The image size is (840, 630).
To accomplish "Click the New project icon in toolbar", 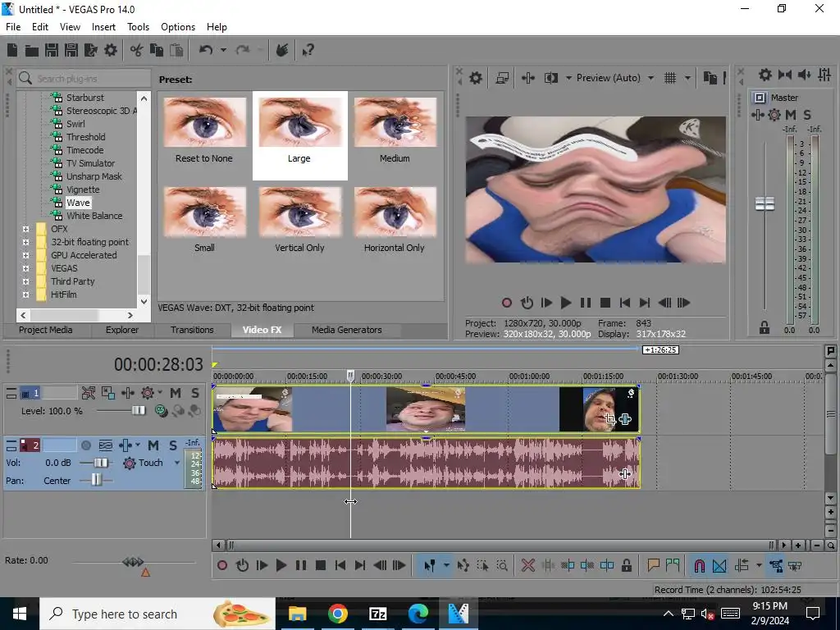I will (12, 50).
